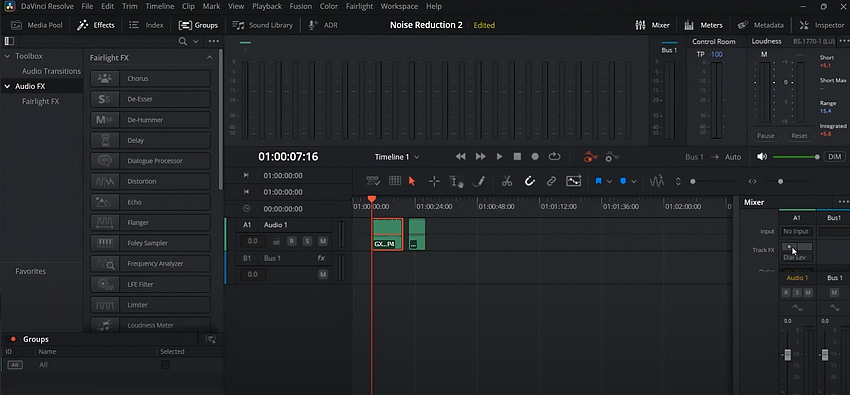Select the pencil automation tool
This screenshot has width=850, height=395.
click(x=479, y=182)
